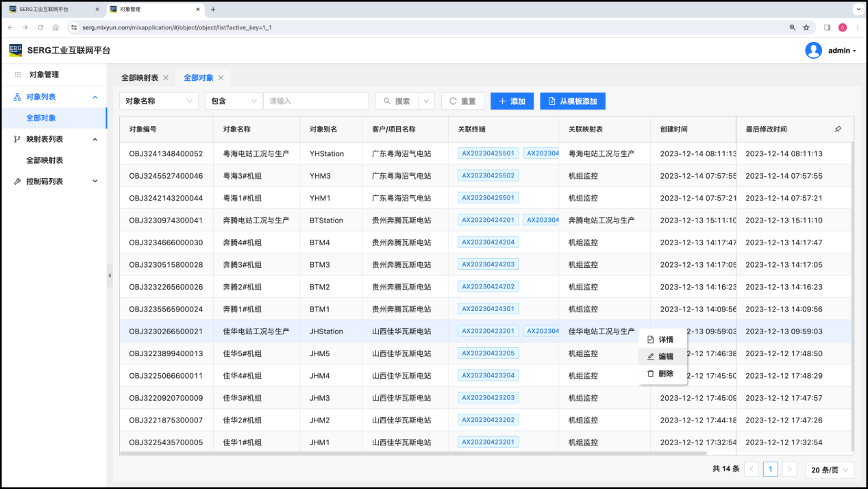The image size is (868, 489).
Task: Click the admin user avatar icon
Action: point(813,51)
